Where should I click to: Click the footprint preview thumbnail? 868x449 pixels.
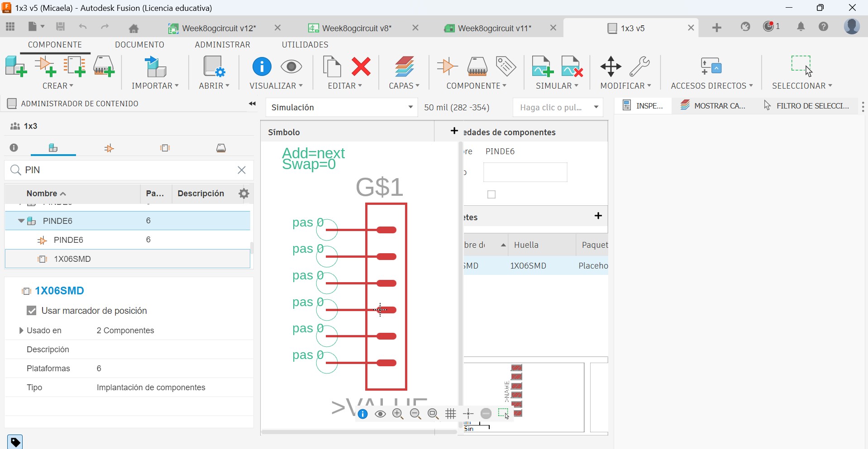524,397
